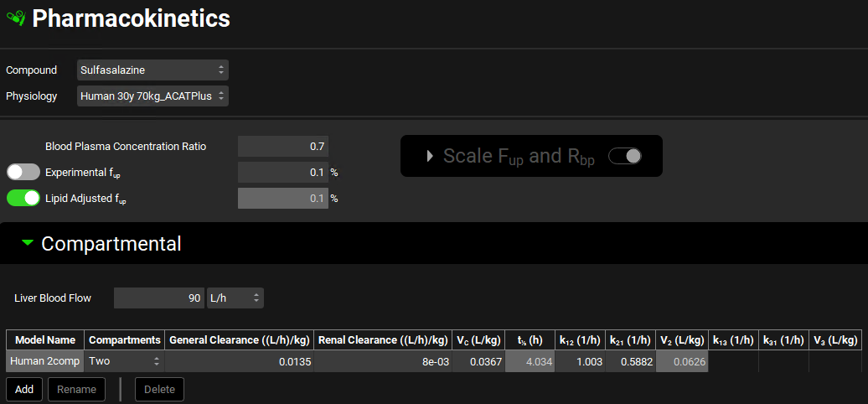Turn on Experimental fup toggle
Viewport: 868px width, 404px height.
[x=23, y=172]
